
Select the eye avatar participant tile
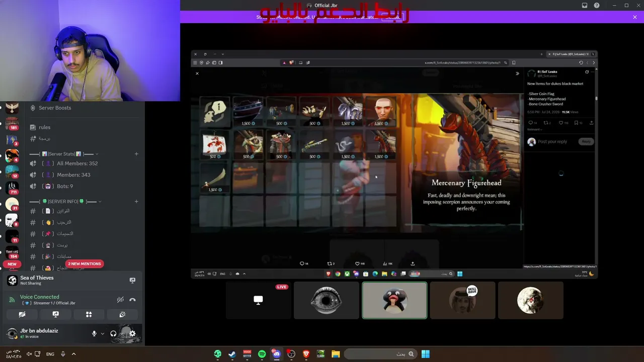coord(327,300)
